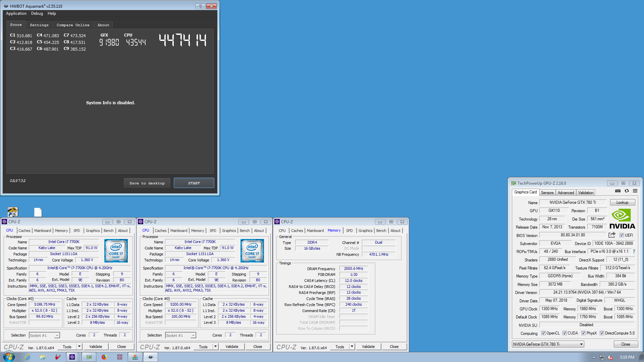Click the Tools button in second CPU-Z
This screenshot has width=644, height=362.
[203, 347]
